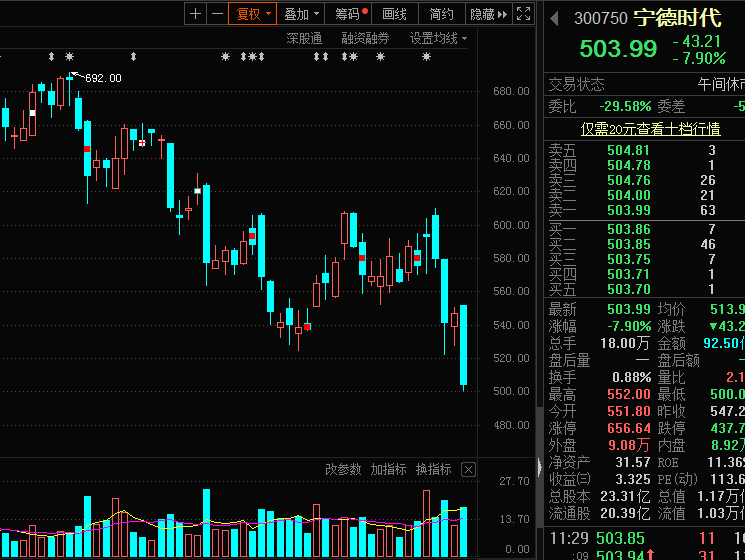
Task: Switch to 简约 simple view
Action: pyautogui.click(x=441, y=14)
